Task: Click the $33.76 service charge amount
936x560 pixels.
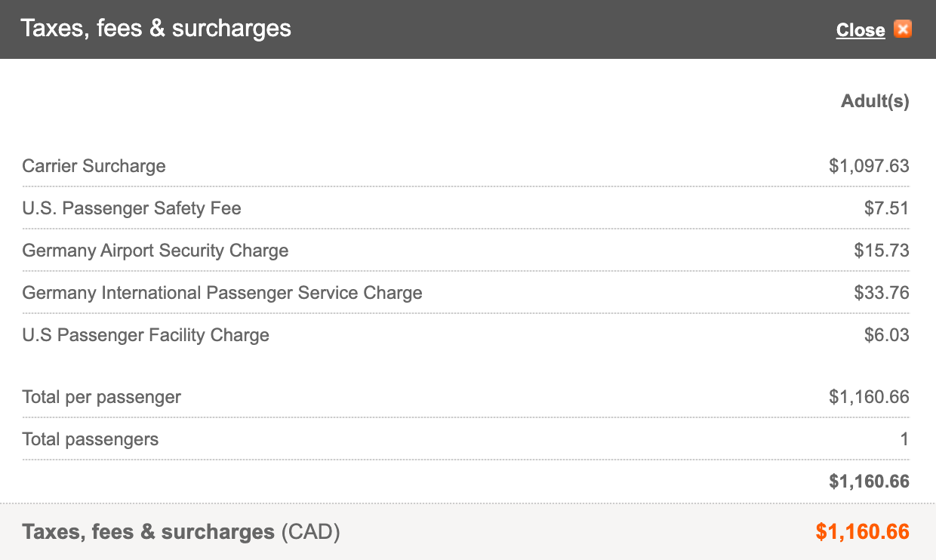Action: [882, 293]
